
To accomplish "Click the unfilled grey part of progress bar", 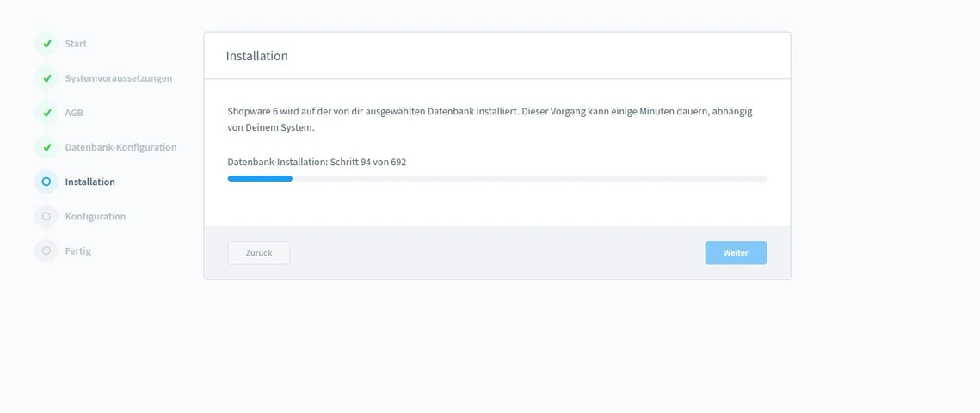I will coord(529,179).
